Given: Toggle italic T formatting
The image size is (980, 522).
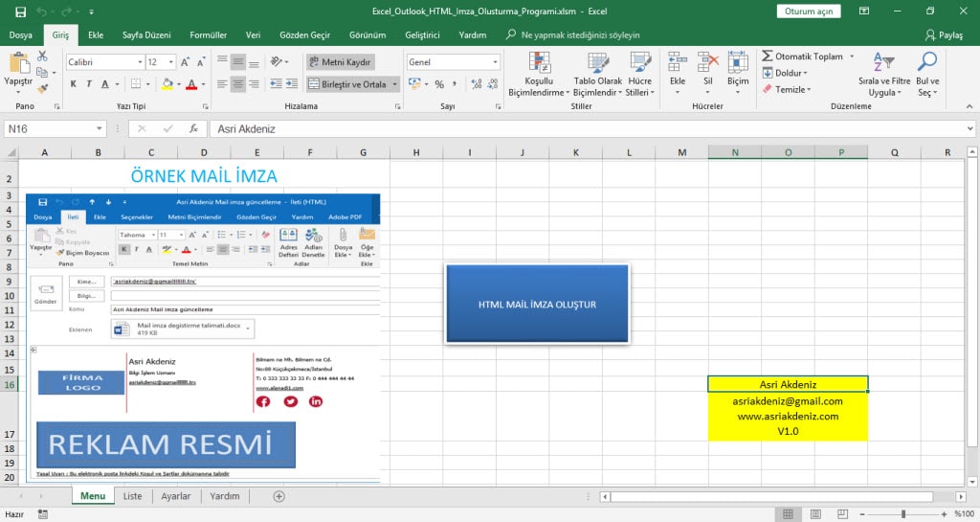Looking at the screenshot, I should click(x=89, y=83).
